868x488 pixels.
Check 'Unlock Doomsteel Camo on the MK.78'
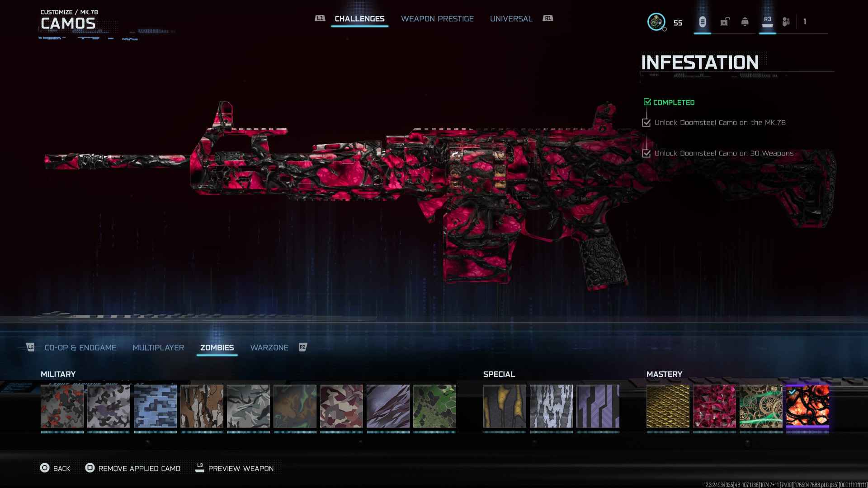pos(646,123)
